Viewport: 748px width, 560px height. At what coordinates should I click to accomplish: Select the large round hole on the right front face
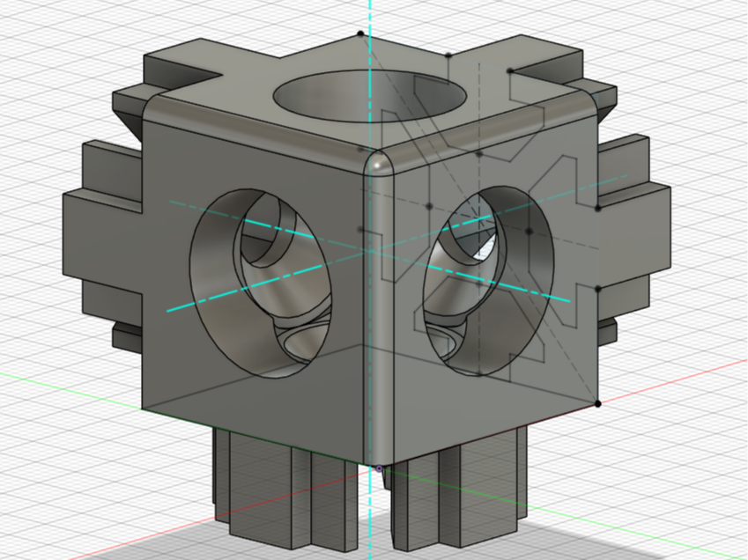pyautogui.click(x=489, y=281)
